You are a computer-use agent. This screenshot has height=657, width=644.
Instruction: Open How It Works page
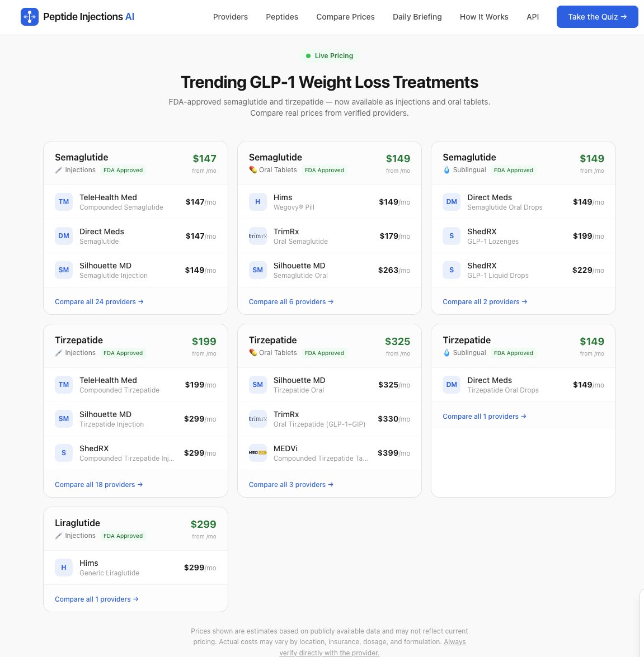click(484, 17)
